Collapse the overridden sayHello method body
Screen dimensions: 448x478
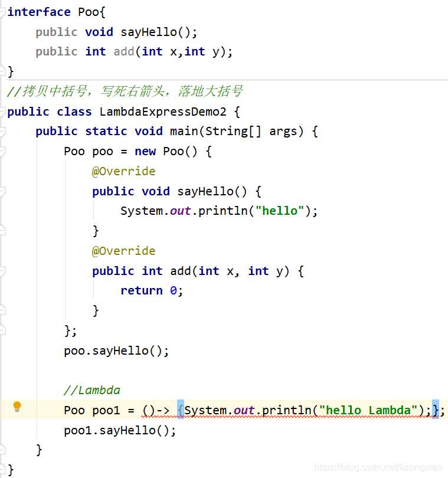click(2, 191)
